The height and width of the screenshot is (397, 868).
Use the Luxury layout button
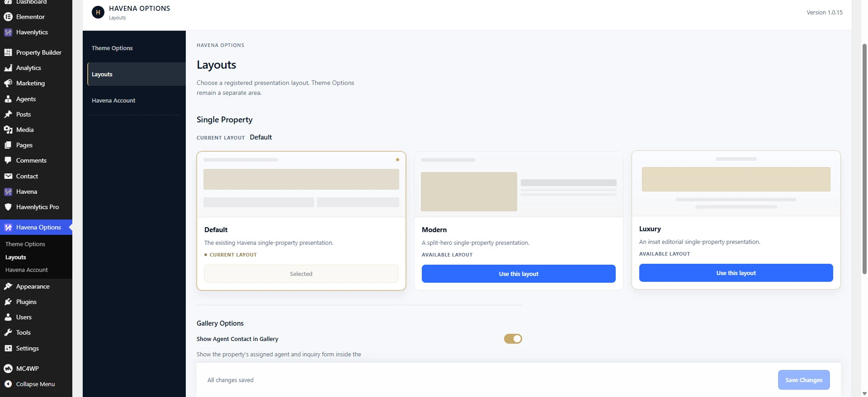point(736,273)
